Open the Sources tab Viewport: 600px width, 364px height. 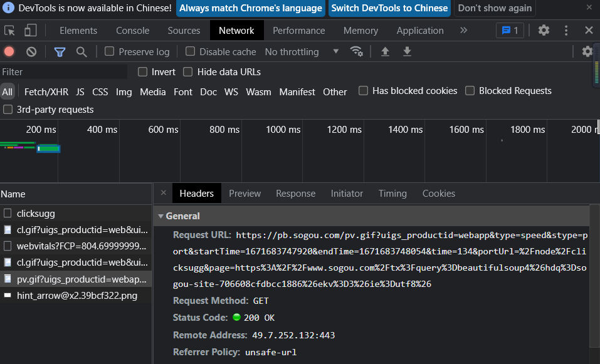(x=184, y=31)
